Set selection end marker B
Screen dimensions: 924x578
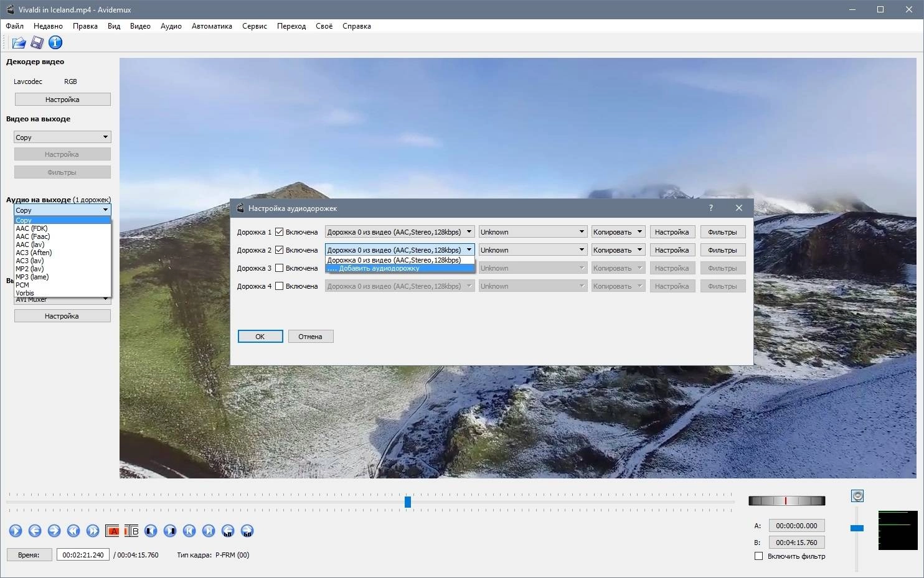[x=131, y=531]
